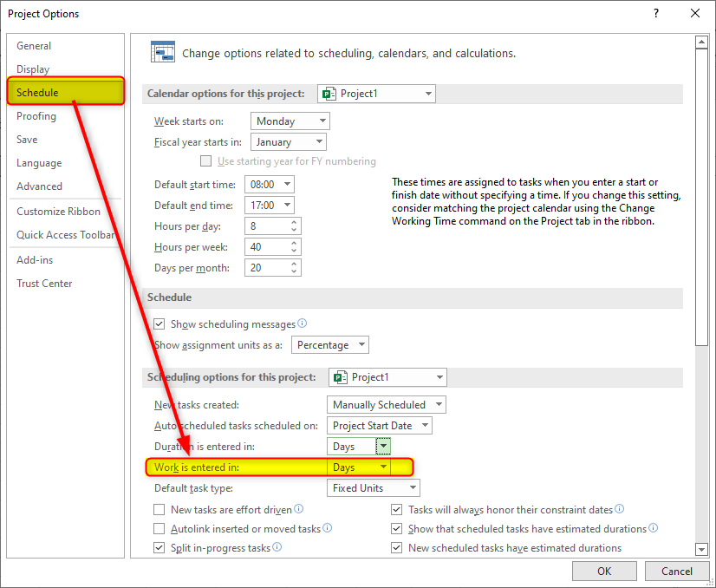Open the Week starts on dropdown

290,121
